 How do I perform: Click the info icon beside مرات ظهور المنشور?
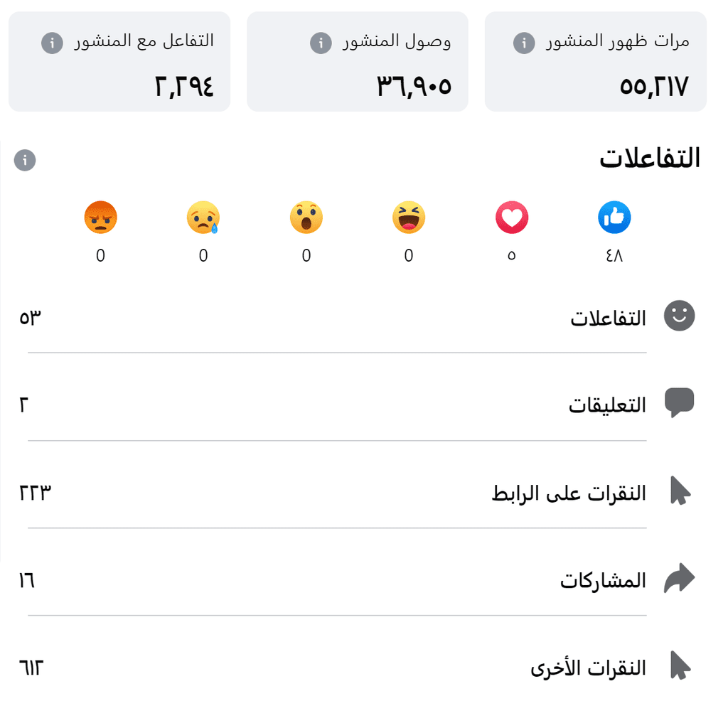pyautogui.click(x=524, y=43)
